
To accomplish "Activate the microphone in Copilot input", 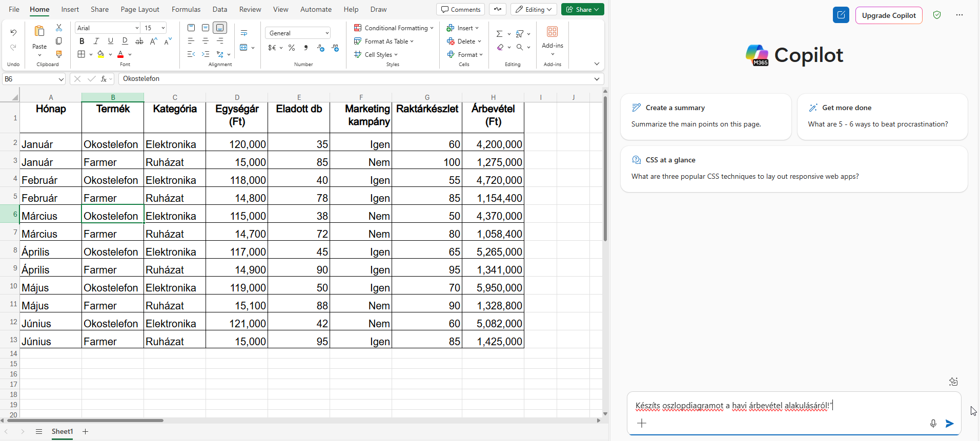I will tap(933, 424).
